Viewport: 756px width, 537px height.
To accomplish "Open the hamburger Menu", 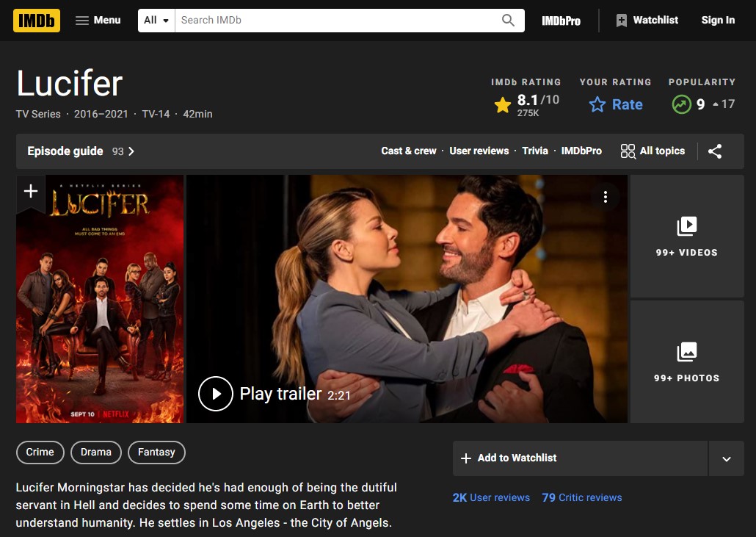I will coord(98,21).
